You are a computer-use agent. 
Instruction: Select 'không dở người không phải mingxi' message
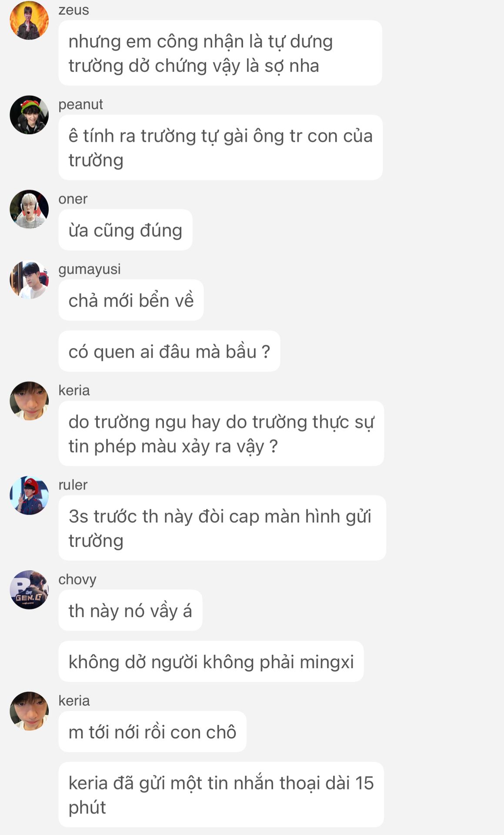click(x=211, y=661)
